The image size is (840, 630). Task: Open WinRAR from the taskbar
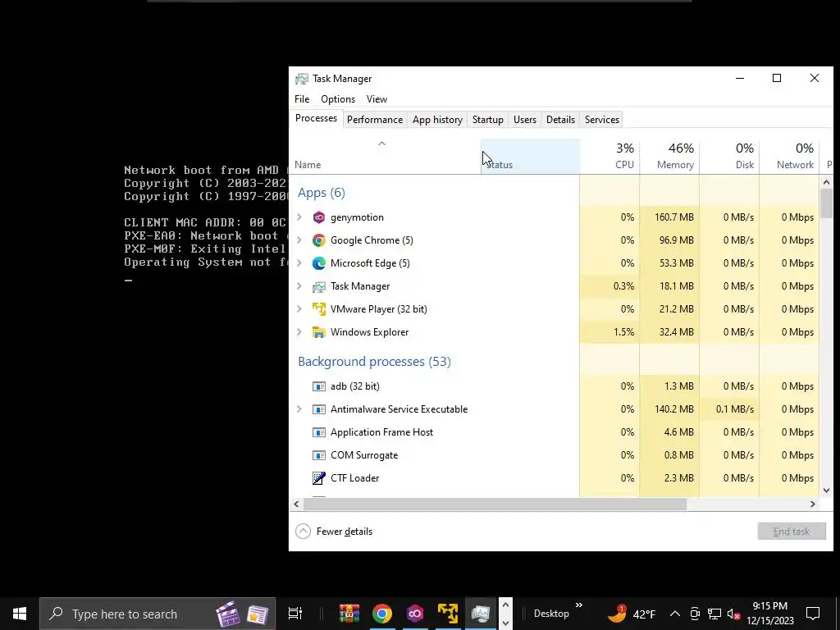tap(349, 614)
